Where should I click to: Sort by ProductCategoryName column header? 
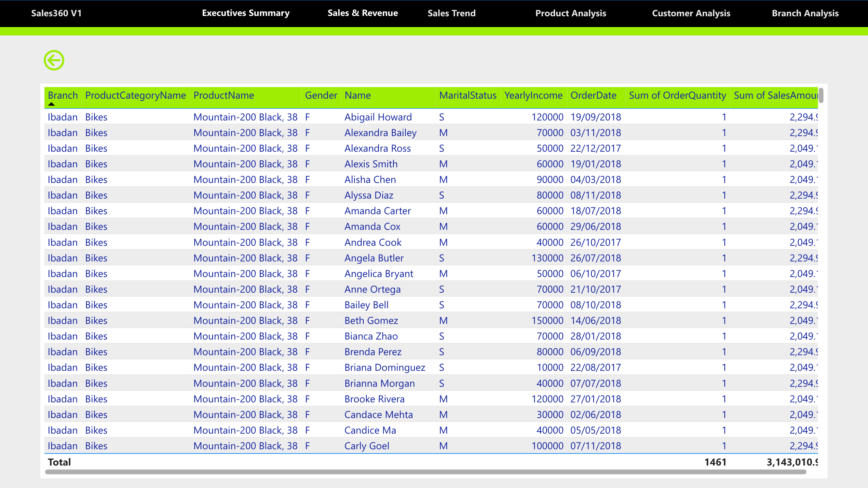(135, 95)
